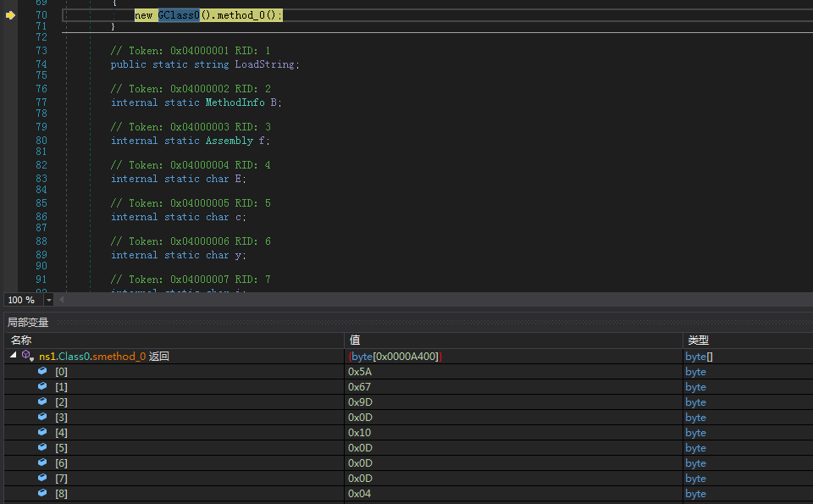Click the 局部变量 panel title

click(28, 322)
